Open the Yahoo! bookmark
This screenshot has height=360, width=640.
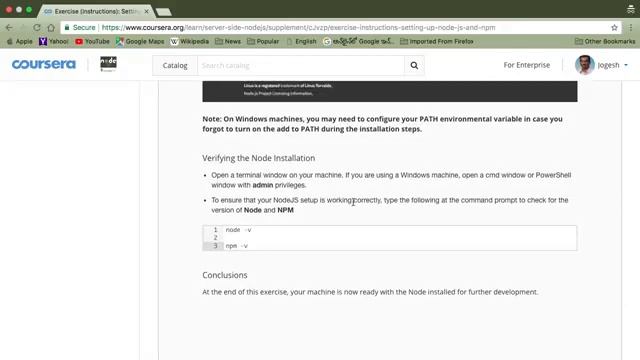(x=53, y=41)
